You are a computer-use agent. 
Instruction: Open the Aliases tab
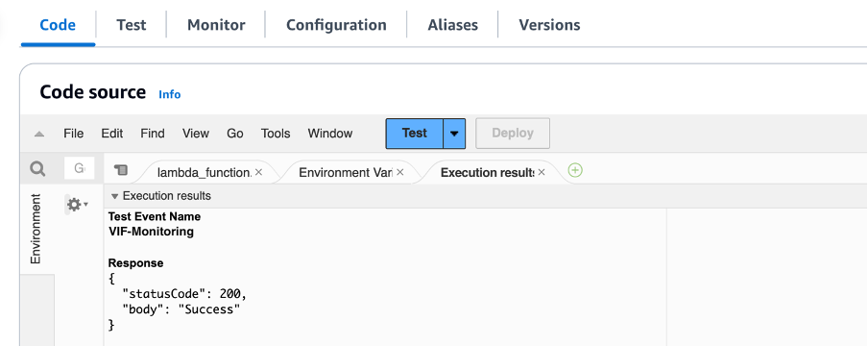(x=452, y=25)
